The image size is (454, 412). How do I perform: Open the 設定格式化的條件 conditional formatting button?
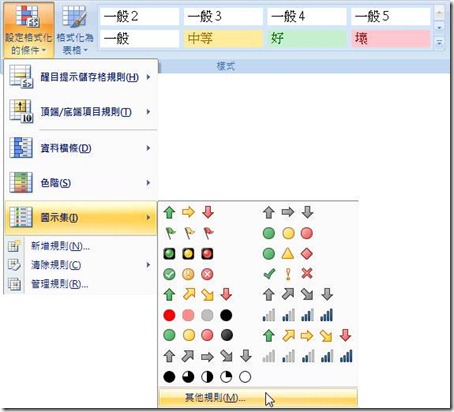(29, 30)
